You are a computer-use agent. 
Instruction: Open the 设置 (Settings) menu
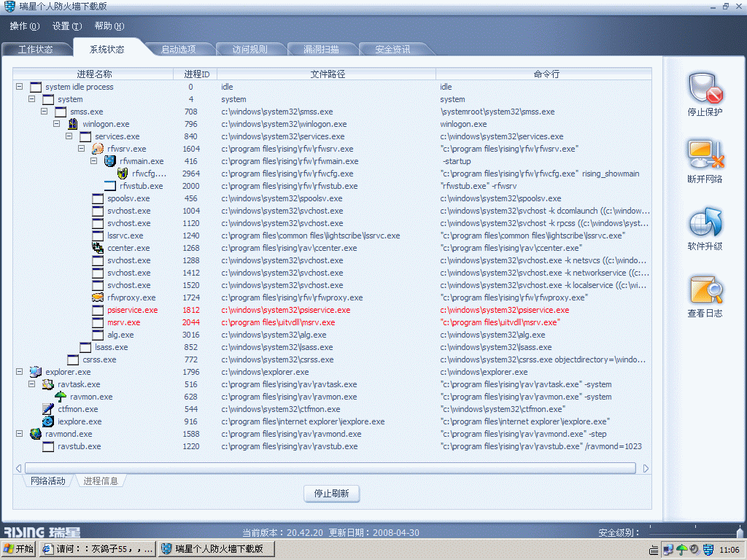(x=66, y=26)
